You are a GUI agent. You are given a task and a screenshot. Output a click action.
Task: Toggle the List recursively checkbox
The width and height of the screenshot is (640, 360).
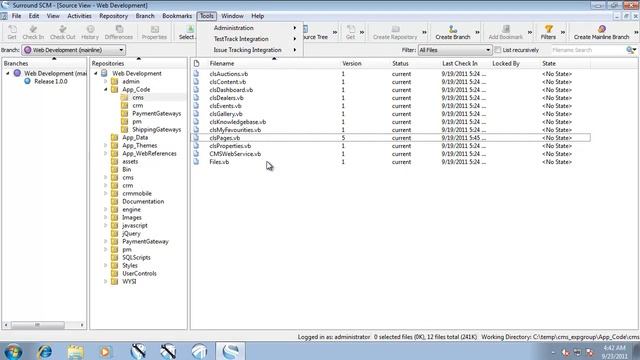point(498,50)
